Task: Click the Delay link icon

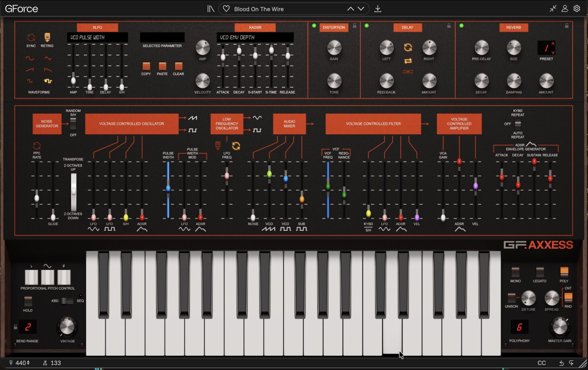Action: (408, 72)
